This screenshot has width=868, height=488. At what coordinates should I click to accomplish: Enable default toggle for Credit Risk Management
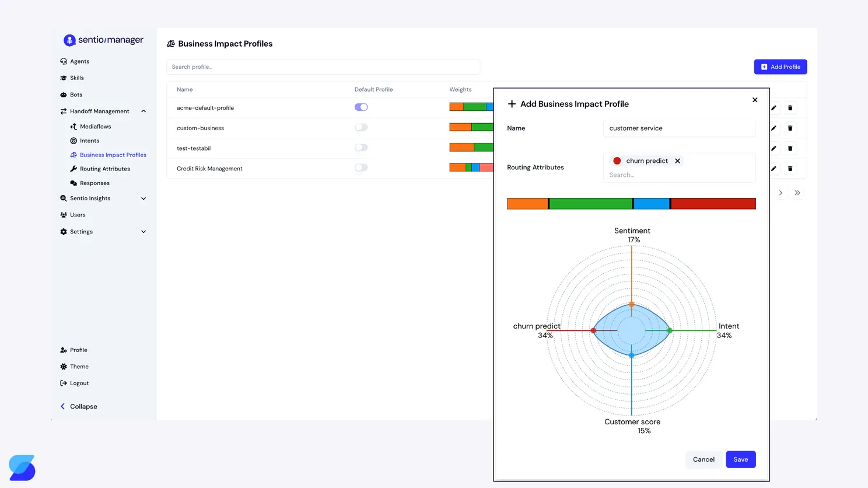361,168
